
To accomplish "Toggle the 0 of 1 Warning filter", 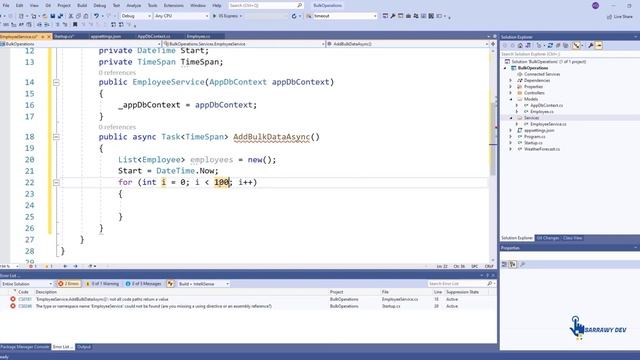I will [103, 284].
